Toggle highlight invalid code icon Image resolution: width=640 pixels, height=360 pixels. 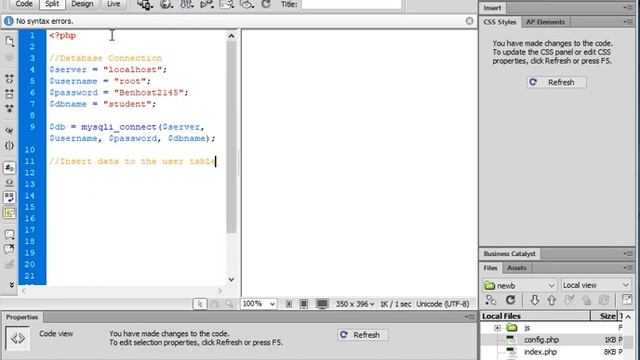tap(9, 182)
